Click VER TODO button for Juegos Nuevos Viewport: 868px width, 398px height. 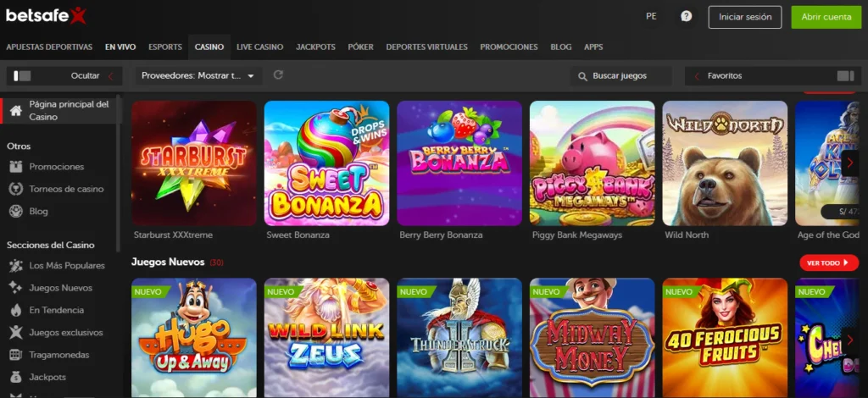pos(829,263)
